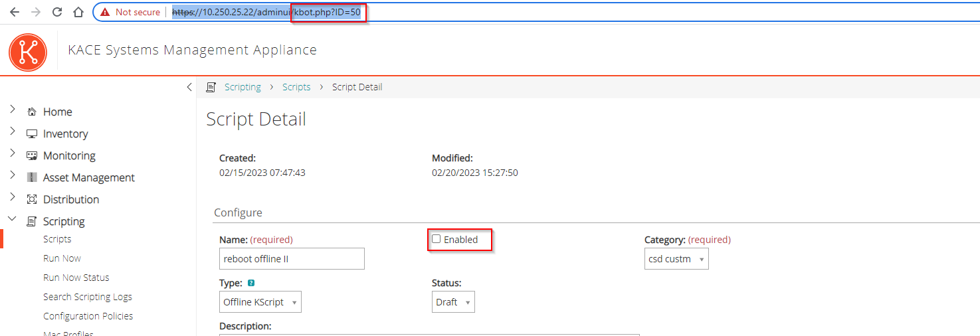Click the Scripting scroll icon in the sidebar
Image resolution: width=980 pixels, height=336 pixels.
tap(31, 222)
